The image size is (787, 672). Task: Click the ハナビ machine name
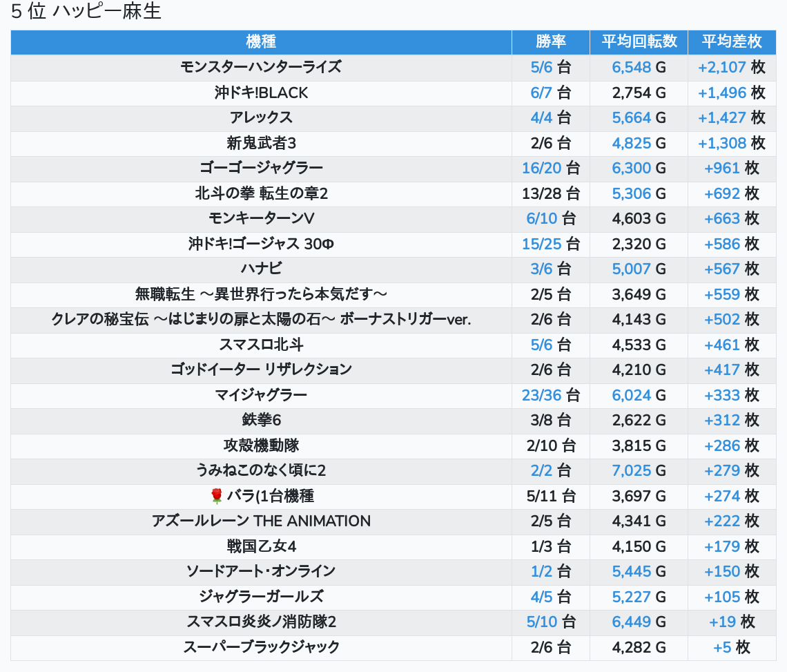[261, 269]
